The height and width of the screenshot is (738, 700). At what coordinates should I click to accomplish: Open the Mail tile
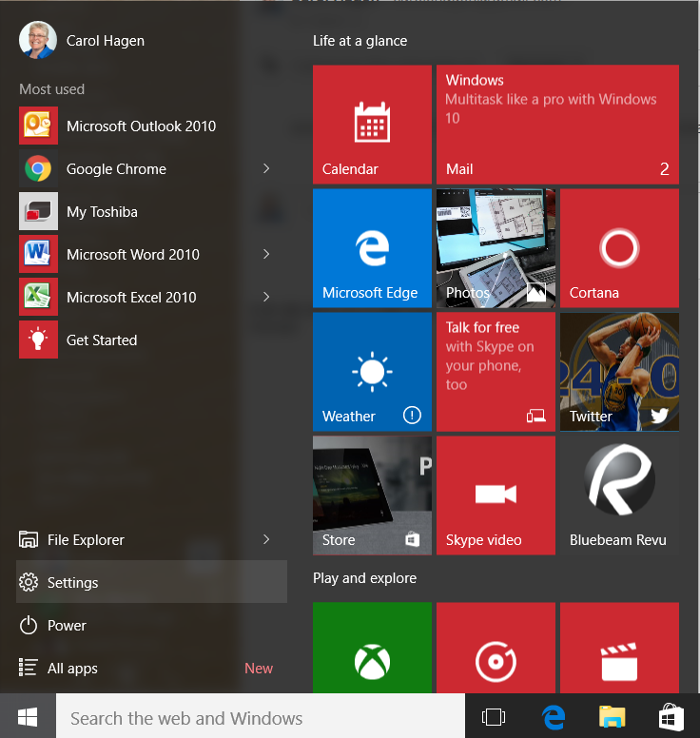tap(557, 125)
